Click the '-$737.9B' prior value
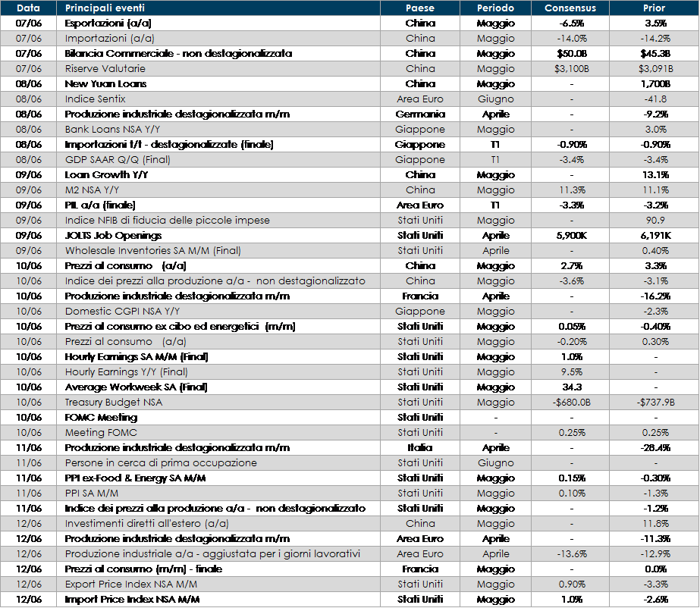700x608 pixels. [653, 402]
